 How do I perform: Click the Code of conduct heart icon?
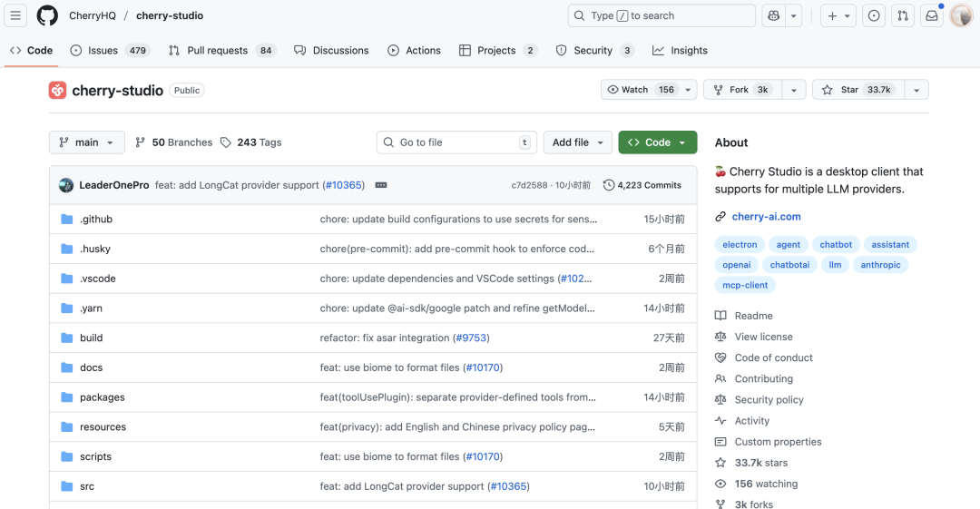tap(720, 357)
